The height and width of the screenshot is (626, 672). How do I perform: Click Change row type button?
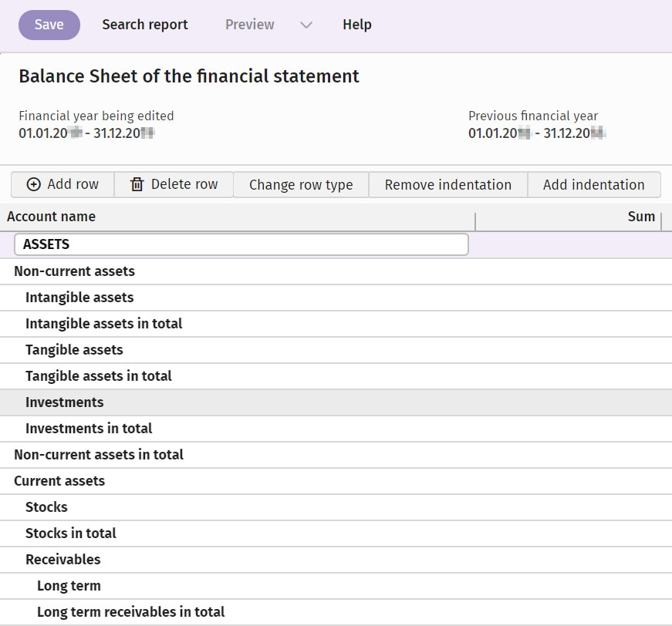point(301,184)
